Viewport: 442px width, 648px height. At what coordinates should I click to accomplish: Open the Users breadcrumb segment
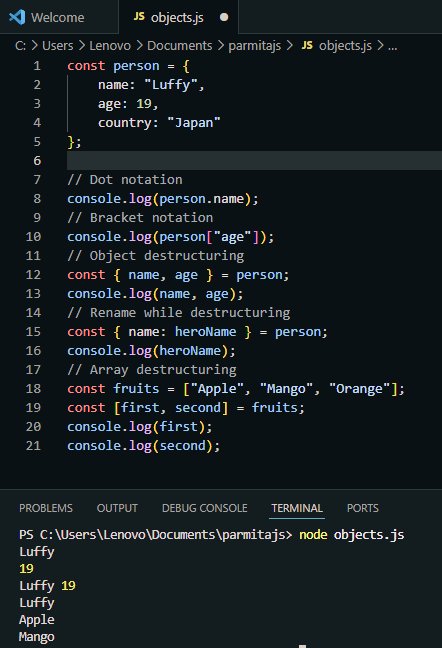(x=57, y=45)
